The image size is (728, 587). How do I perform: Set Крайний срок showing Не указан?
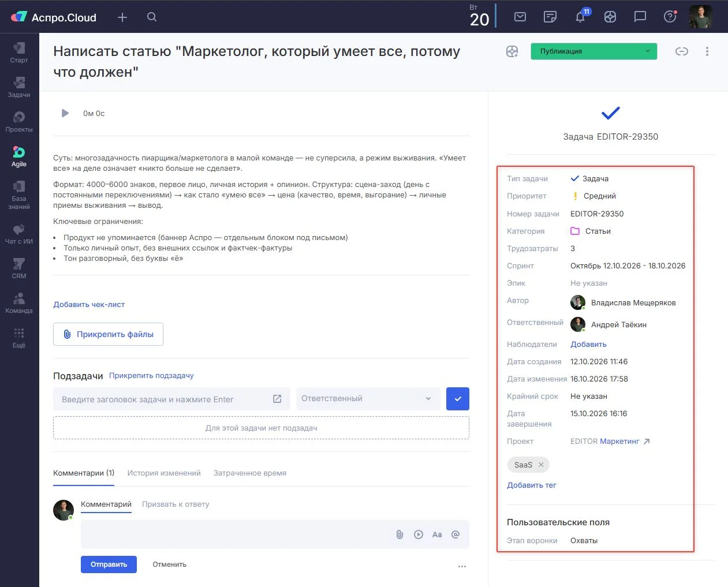pos(589,396)
